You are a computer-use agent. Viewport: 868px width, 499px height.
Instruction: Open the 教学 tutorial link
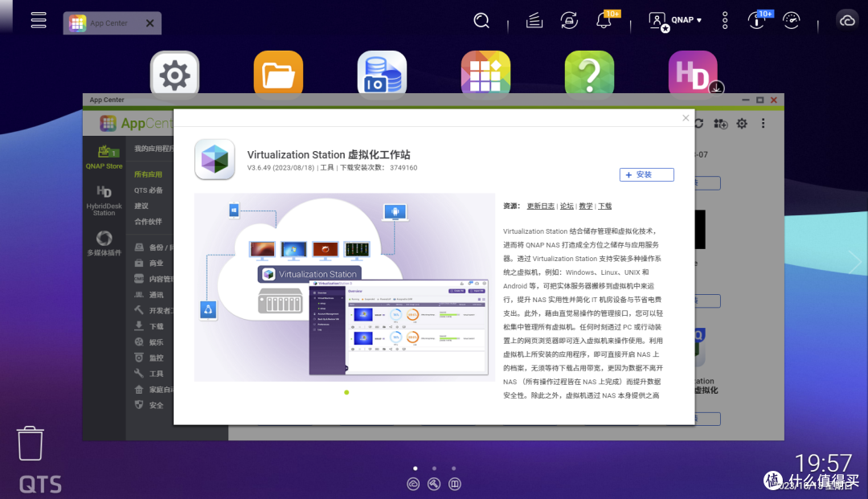click(586, 206)
